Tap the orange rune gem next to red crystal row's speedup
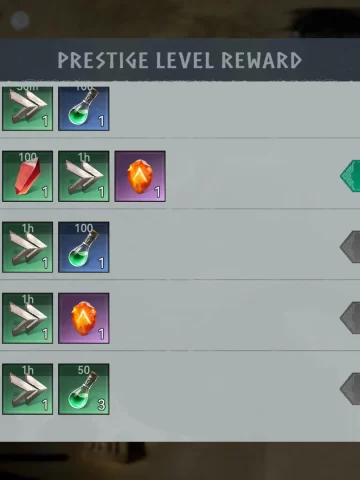Screen dimensions: 360x480 (x=140, y=176)
